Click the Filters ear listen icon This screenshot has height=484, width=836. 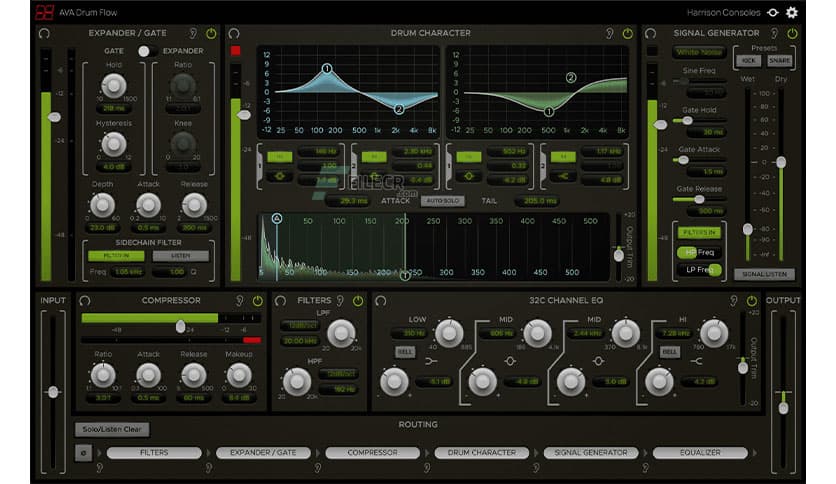340,301
